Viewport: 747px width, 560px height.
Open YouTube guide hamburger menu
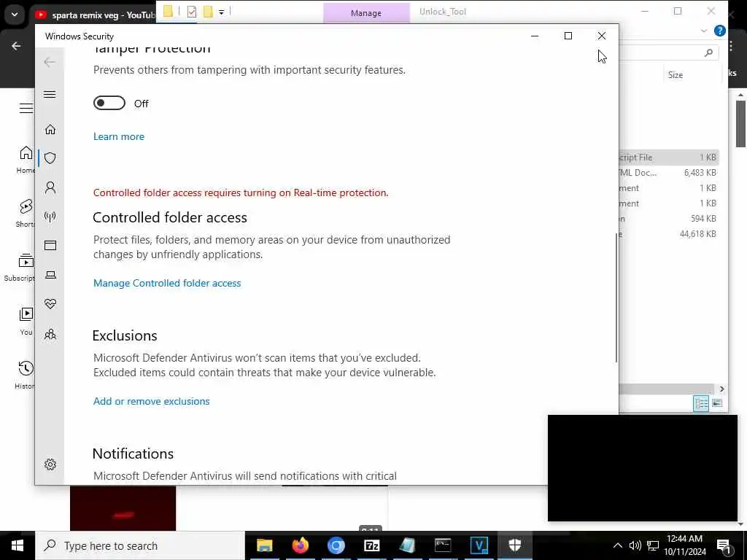click(26, 109)
